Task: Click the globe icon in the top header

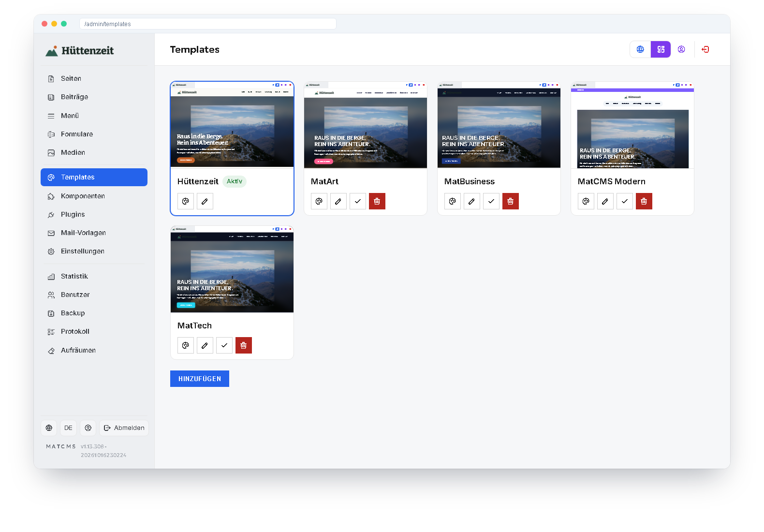Action: pyautogui.click(x=640, y=49)
